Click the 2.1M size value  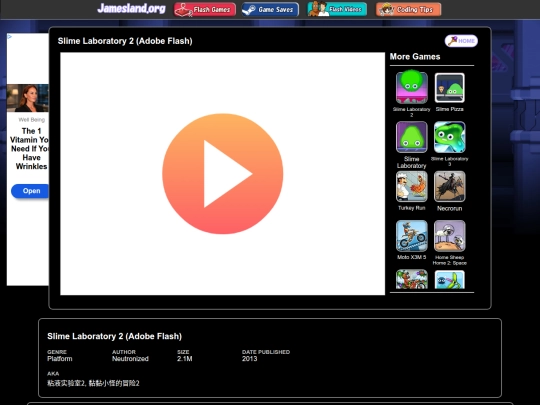pyautogui.click(x=185, y=359)
